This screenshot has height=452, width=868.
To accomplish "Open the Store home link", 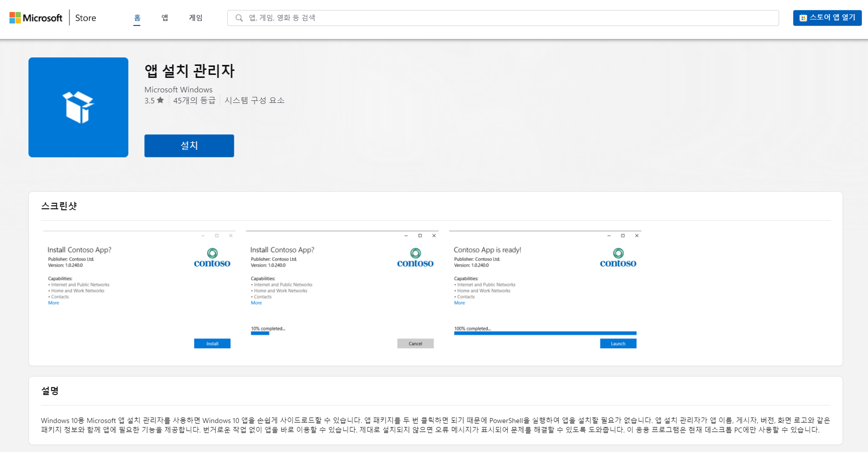I will (x=85, y=18).
